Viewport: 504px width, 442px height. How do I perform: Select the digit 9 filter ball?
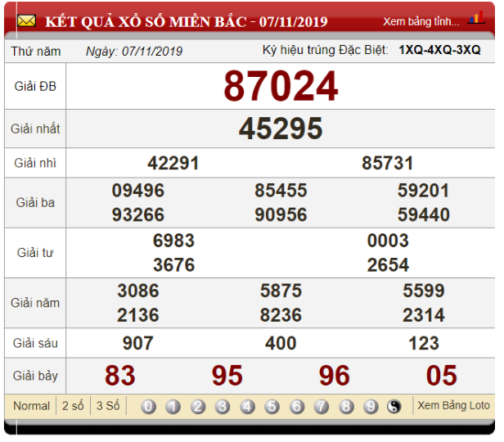click(x=371, y=406)
